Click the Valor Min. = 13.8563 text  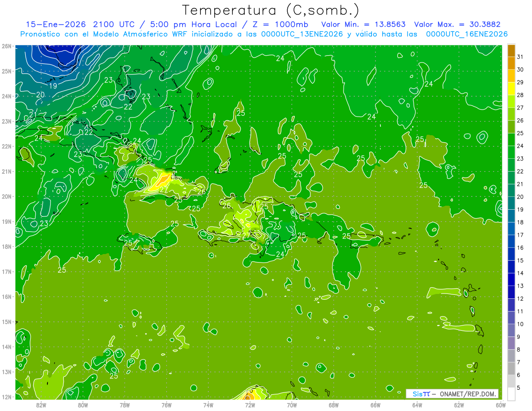(x=364, y=24)
